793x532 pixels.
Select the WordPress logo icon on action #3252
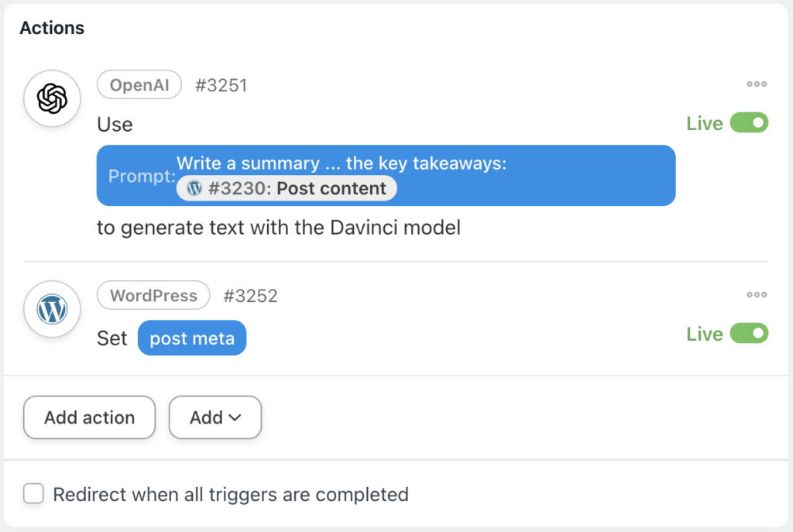[x=52, y=308]
